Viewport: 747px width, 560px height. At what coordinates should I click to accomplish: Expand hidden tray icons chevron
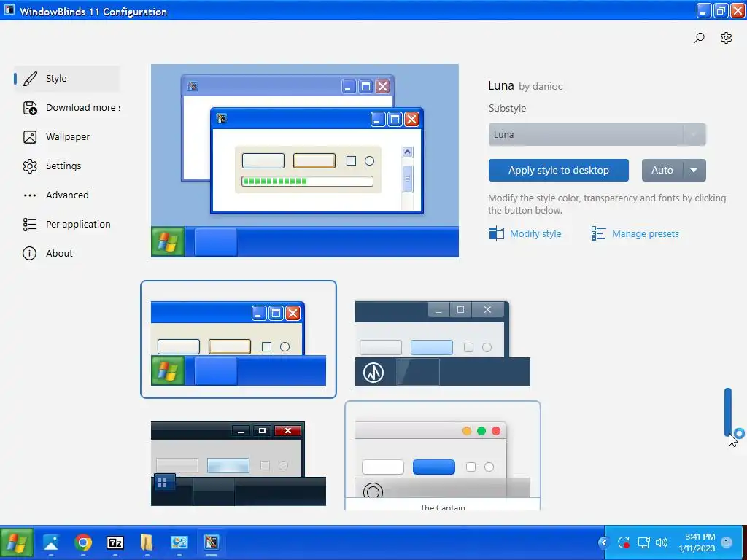(603, 542)
